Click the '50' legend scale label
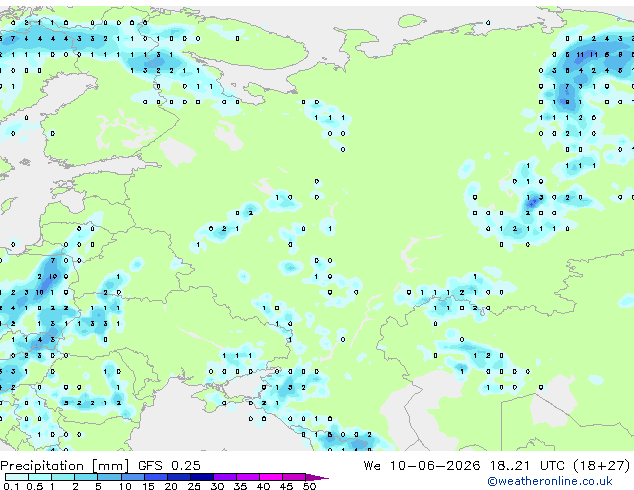 tap(309, 486)
